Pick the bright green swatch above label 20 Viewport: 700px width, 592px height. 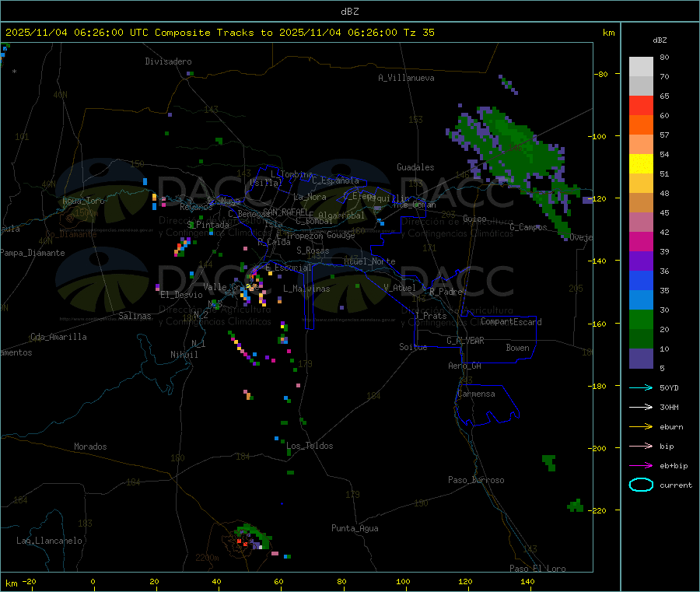[641, 319]
